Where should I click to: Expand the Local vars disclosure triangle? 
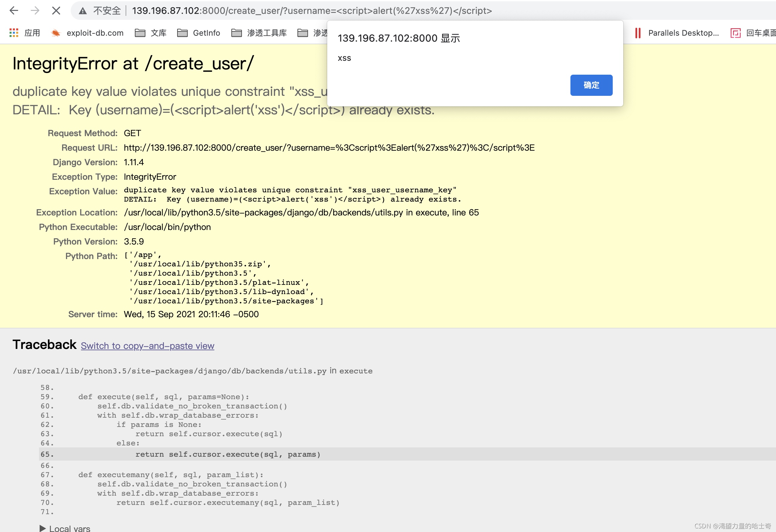pos(43,528)
